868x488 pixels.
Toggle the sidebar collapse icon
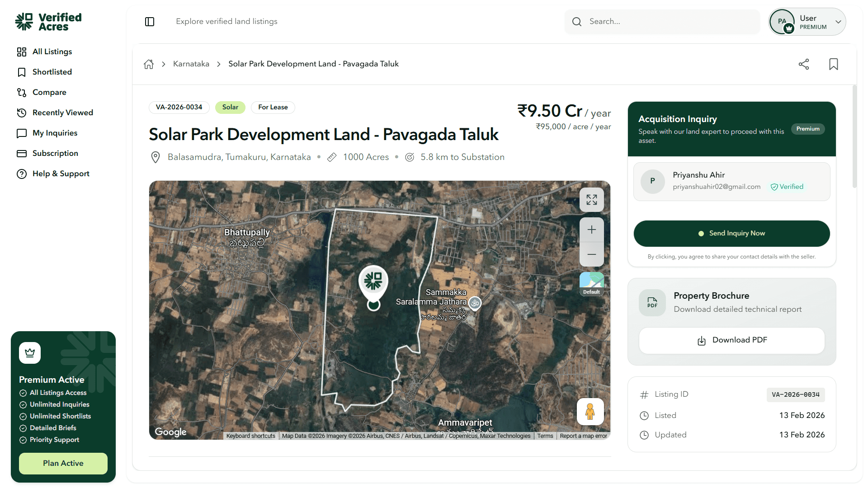(150, 22)
